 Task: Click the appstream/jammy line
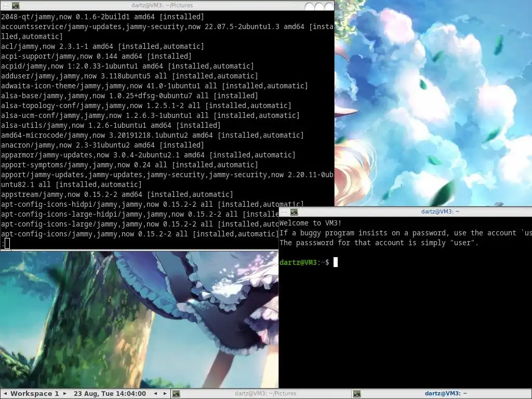(117, 194)
